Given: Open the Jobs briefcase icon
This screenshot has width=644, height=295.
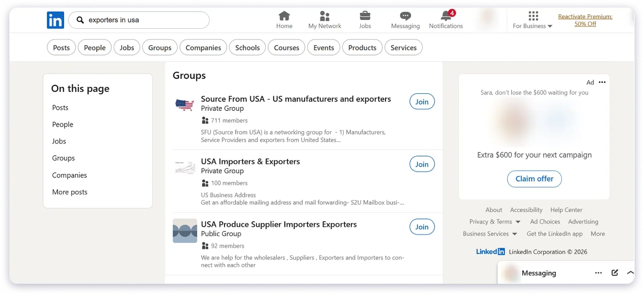Looking at the screenshot, I should pyautogui.click(x=365, y=16).
